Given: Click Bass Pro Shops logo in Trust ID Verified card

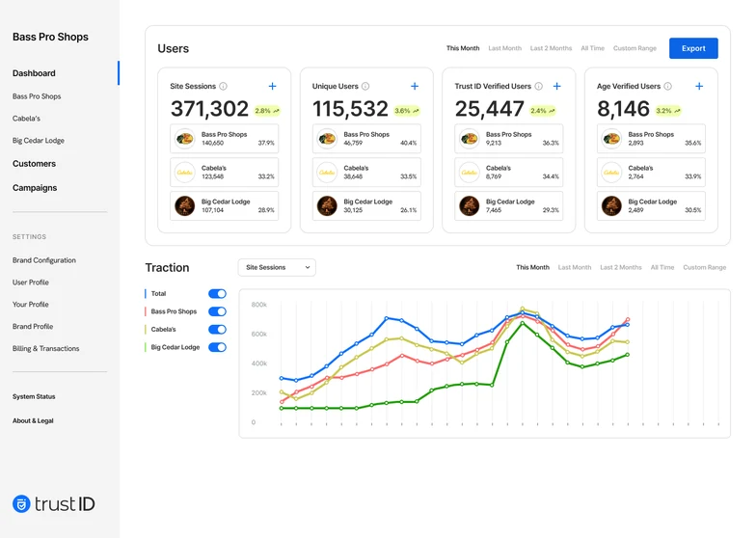Looking at the screenshot, I should (x=469, y=139).
